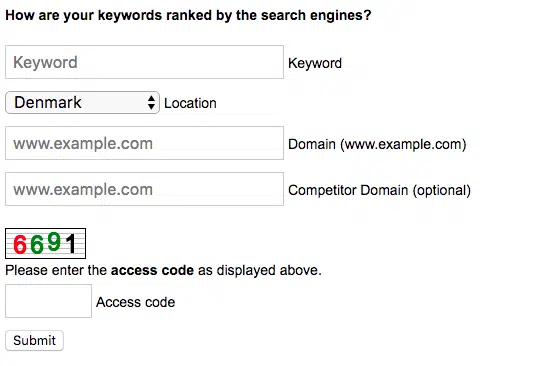Click the 6691 captcha image
Image resolution: width=545 pixels, height=366 pixels.
(x=46, y=243)
